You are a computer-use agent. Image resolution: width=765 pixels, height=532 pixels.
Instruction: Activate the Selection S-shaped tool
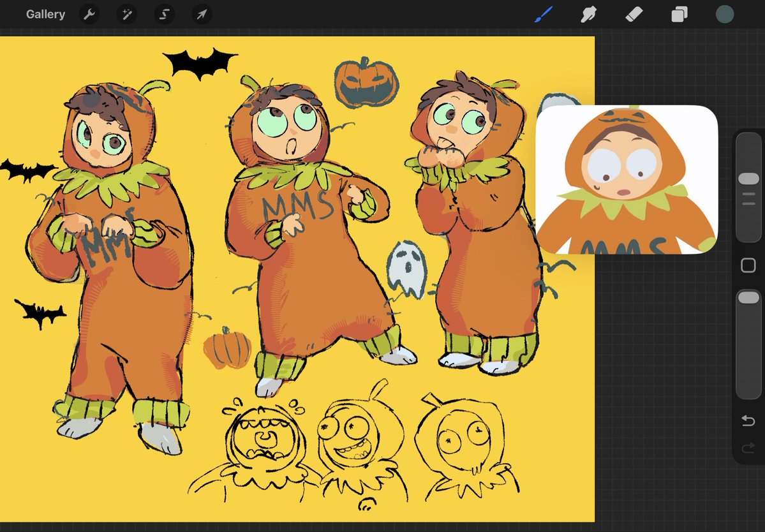(165, 14)
